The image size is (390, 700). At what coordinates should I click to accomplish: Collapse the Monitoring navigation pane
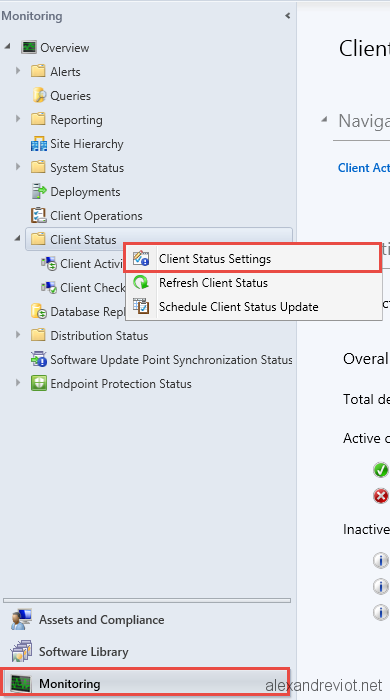[288, 16]
